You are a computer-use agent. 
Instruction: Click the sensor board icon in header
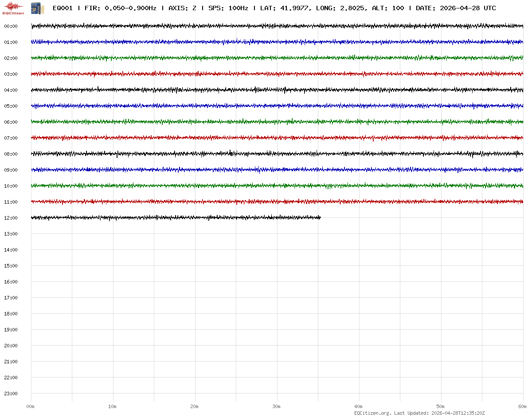point(37,8)
